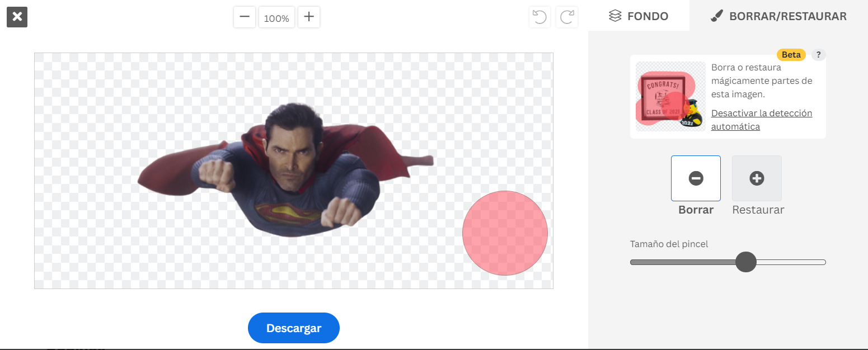Undo the last brush action
The width and height of the screenshot is (868, 350).
tap(539, 17)
